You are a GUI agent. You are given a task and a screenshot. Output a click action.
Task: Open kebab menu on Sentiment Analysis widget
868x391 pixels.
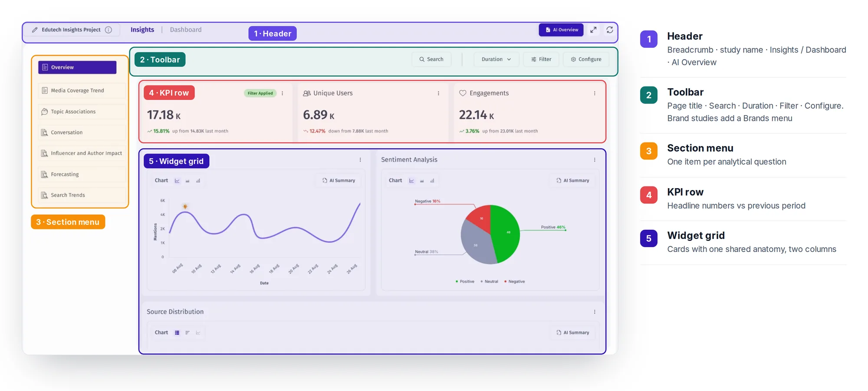pyautogui.click(x=595, y=160)
